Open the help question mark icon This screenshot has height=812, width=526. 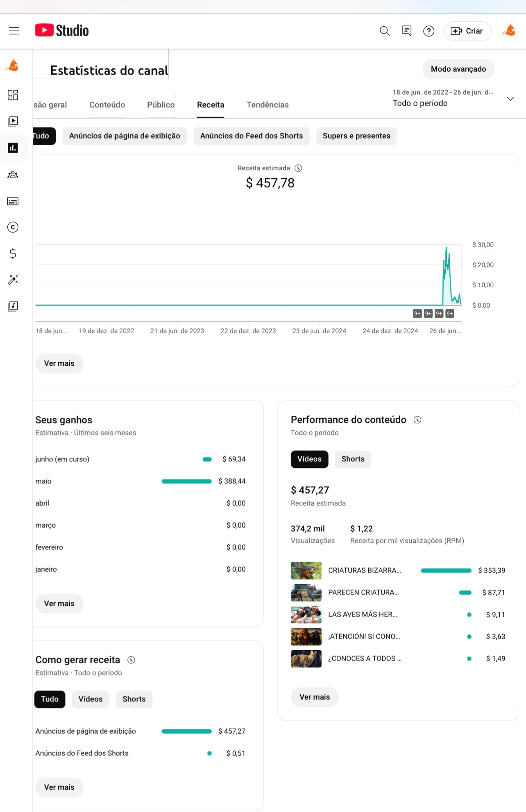[x=429, y=31]
